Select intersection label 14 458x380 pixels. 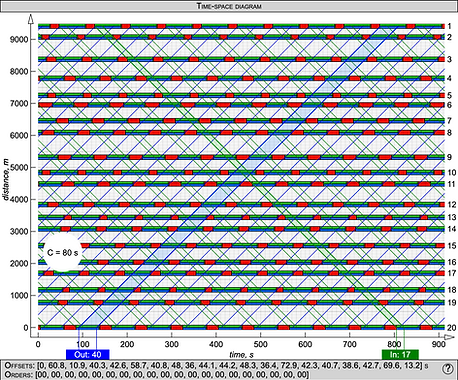(x=452, y=229)
